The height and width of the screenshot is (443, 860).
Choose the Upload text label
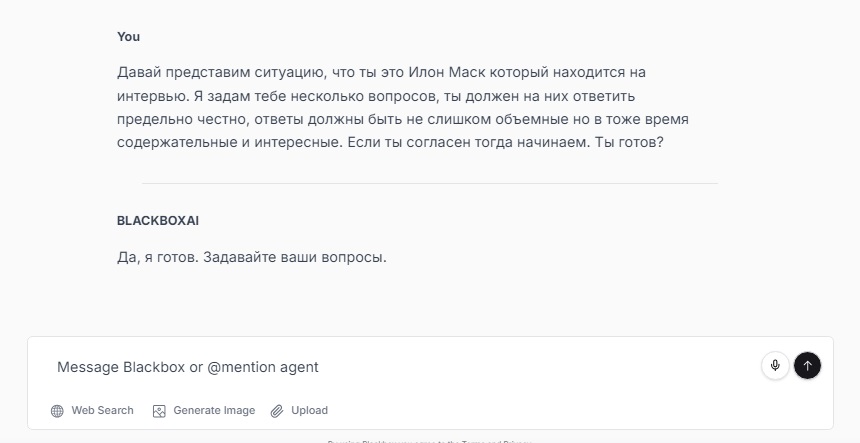309,411
